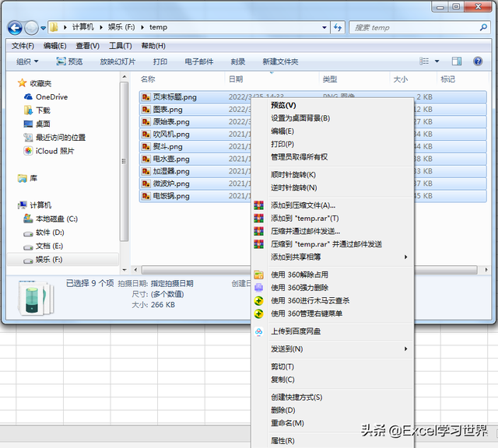
Task: Click the sidebar scroll up arrow
Action: 124,77
